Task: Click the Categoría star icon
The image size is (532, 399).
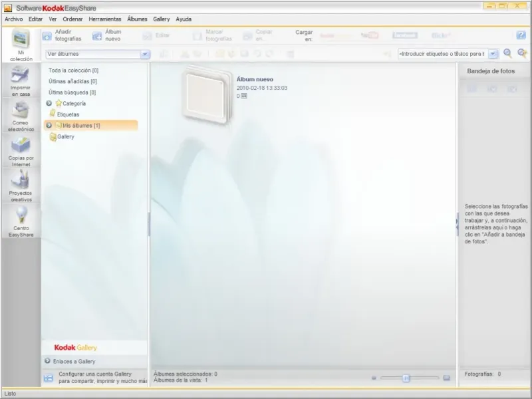Action: [59, 103]
